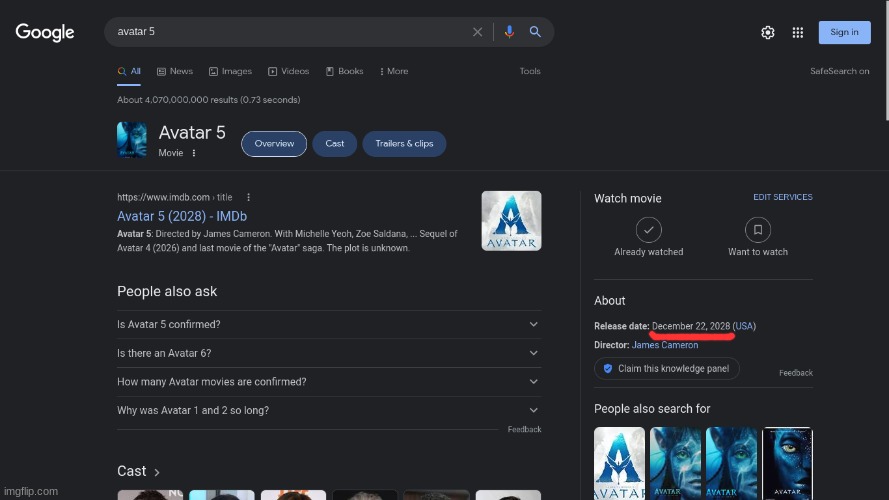Expand "Why was Avatar 1 and 2 so long?"
Image resolution: width=889 pixels, height=500 pixels.
tap(328, 410)
